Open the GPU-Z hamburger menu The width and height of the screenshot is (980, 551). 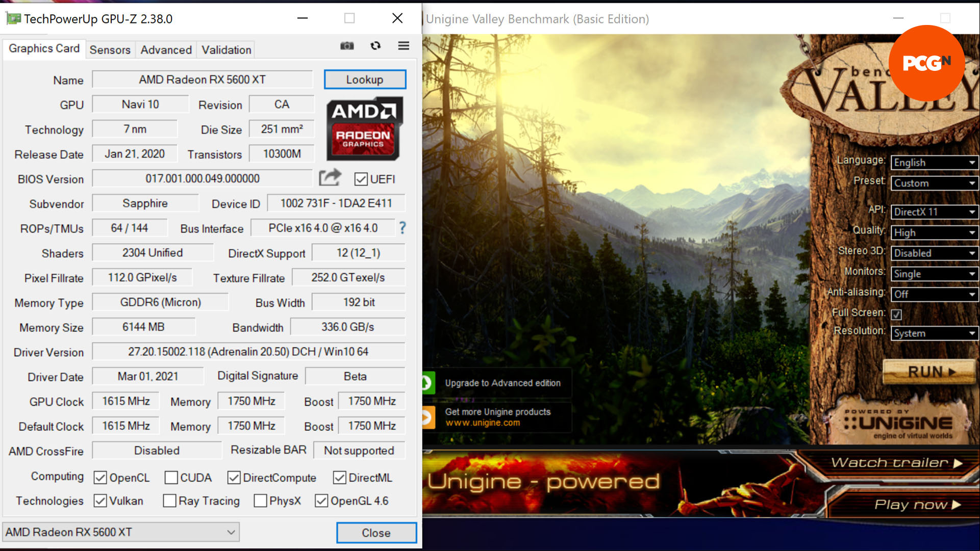point(404,46)
